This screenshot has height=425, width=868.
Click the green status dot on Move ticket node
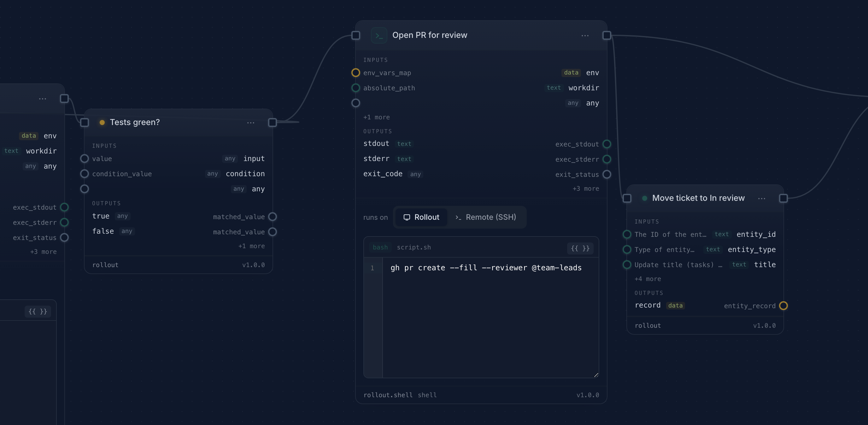(644, 198)
